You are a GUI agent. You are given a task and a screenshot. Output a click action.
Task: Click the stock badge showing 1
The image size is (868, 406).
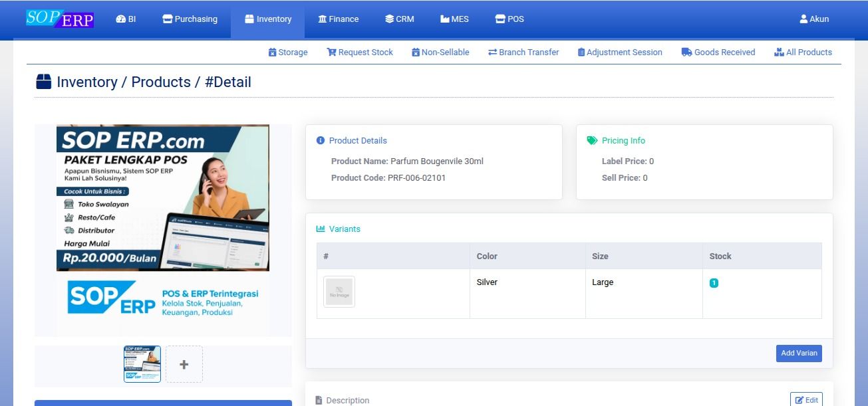714,283
